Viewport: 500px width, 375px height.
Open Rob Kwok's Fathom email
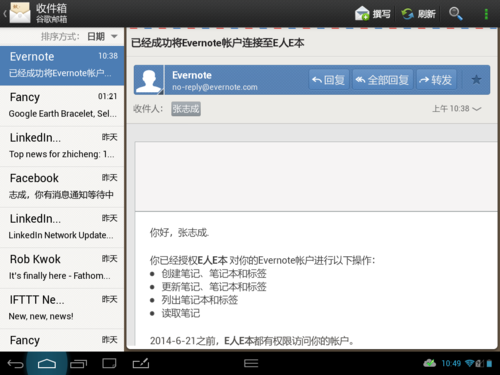tap(62, 268)
